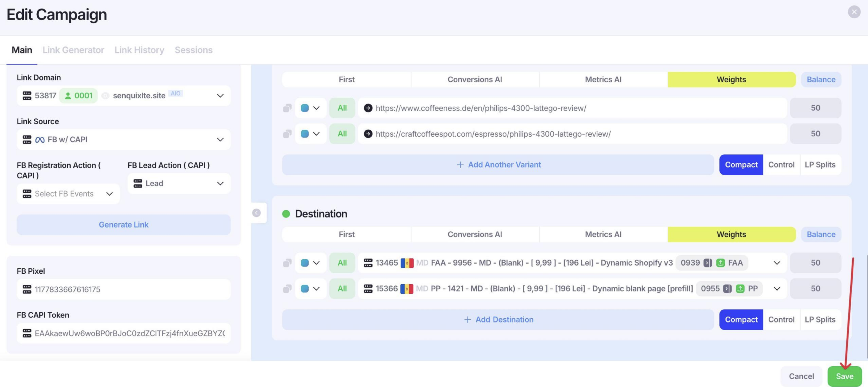Click All filter on FAA - 9956 row
This screenshot has width=868, height=387.
point(342,263)
